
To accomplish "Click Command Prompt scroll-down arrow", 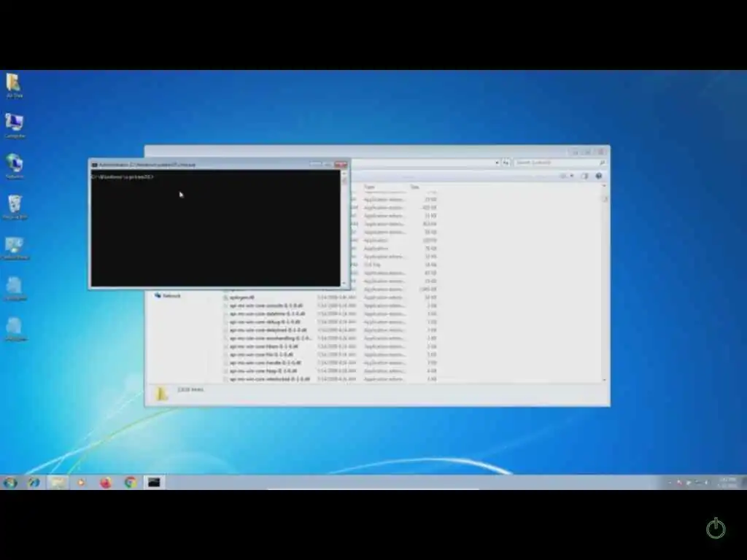I will click(x=344, y=283).
